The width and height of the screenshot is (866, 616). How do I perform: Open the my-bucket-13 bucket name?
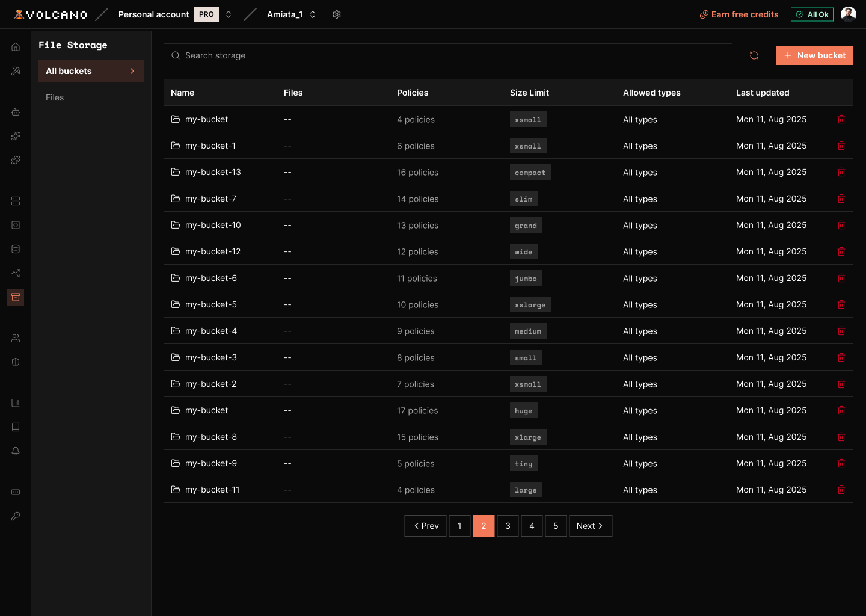click(x=213, y=172)
